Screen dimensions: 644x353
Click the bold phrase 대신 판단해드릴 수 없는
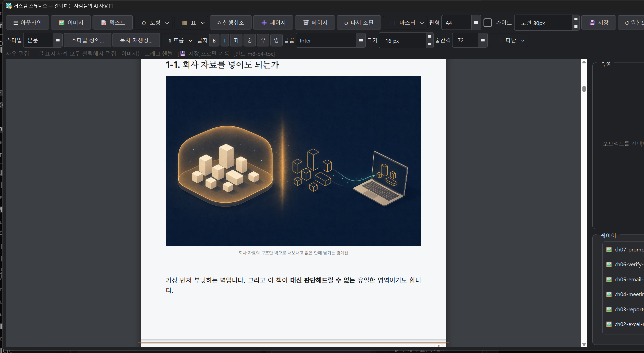[x=323, y=280]
